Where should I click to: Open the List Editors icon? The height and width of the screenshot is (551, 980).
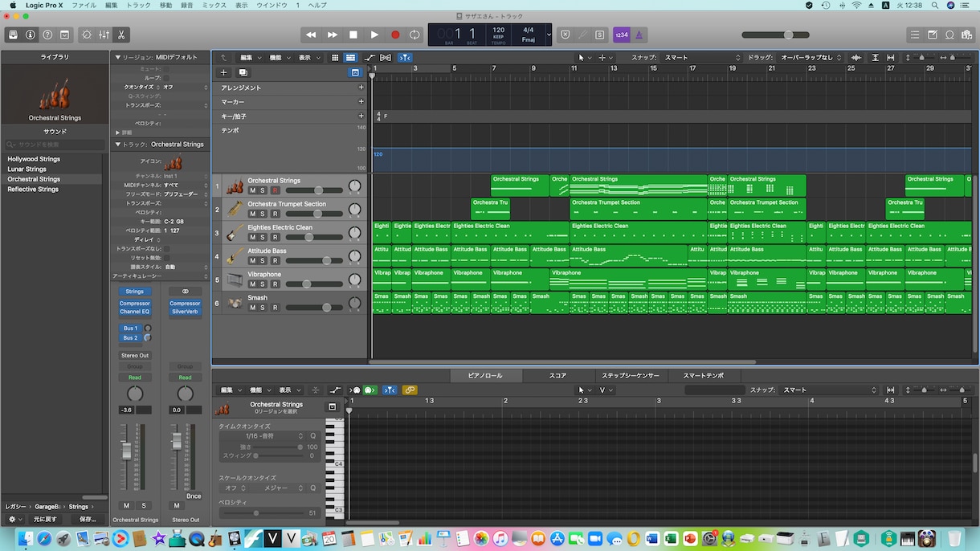point(915,35)
